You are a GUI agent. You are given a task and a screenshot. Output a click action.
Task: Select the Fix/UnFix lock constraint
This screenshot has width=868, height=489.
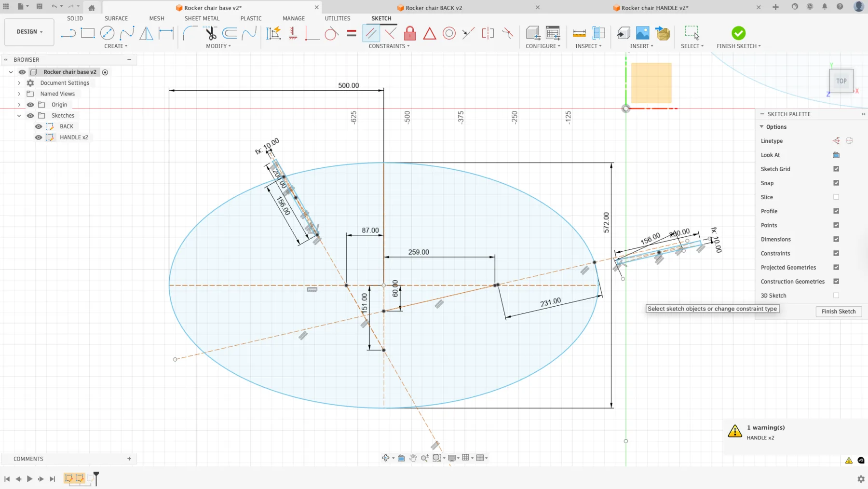pyautogui.click(x=410, y=34)
